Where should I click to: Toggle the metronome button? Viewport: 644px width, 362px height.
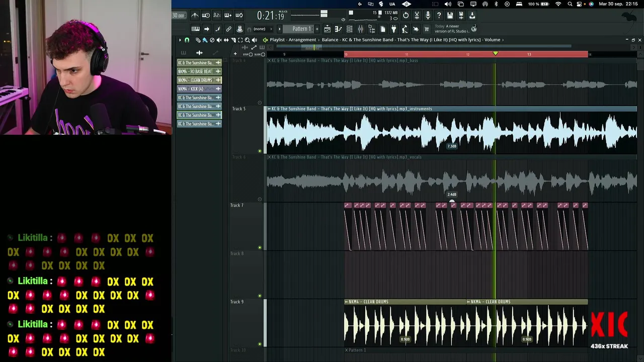[x=195, y=15]
